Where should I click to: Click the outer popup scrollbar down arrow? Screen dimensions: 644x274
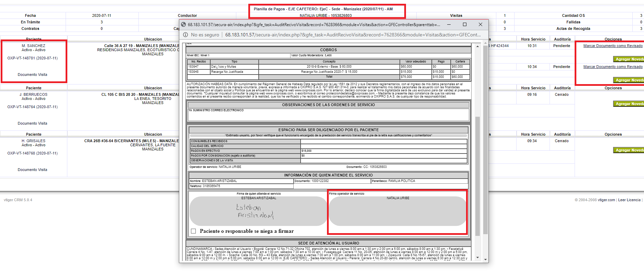(x=485, y=260)
